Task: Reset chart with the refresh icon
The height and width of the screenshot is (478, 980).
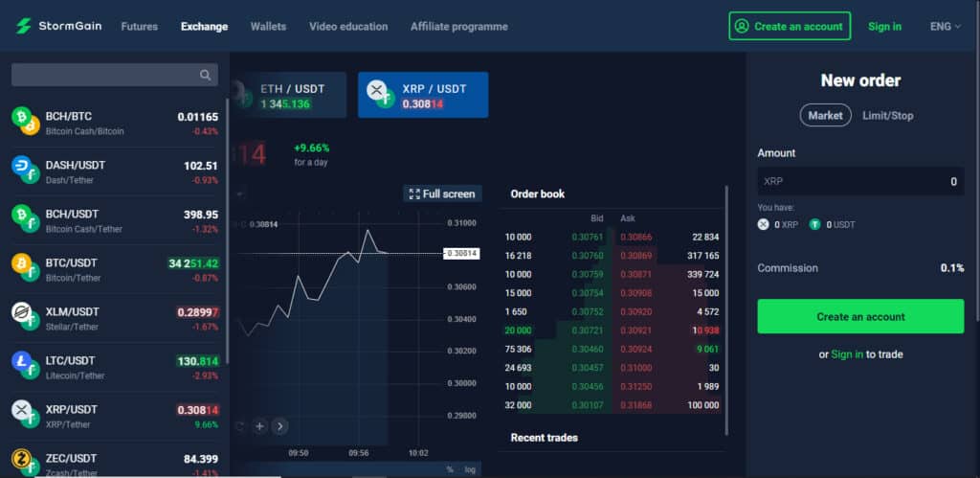Action: 239,426
